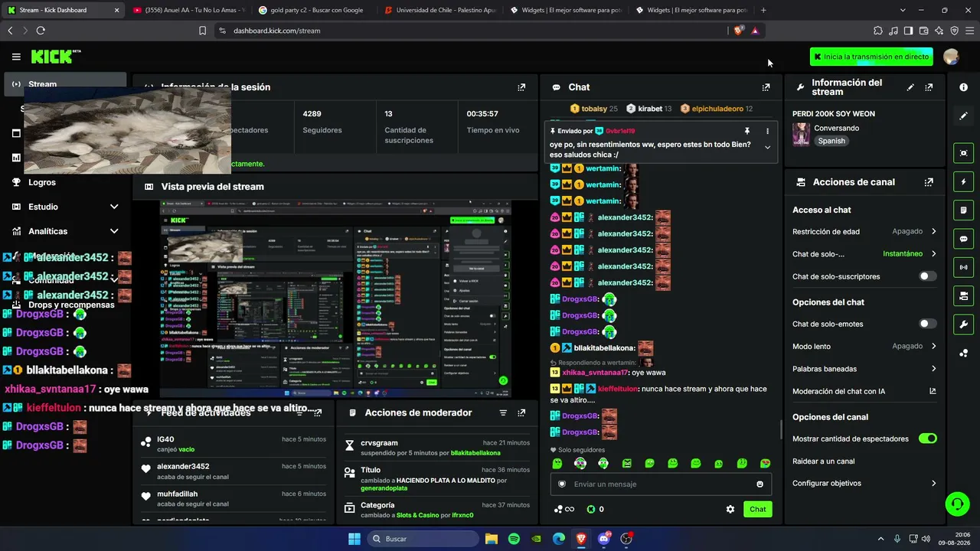
Task: Open filter options in Acciones de moderador
Action: click(503, 412)
